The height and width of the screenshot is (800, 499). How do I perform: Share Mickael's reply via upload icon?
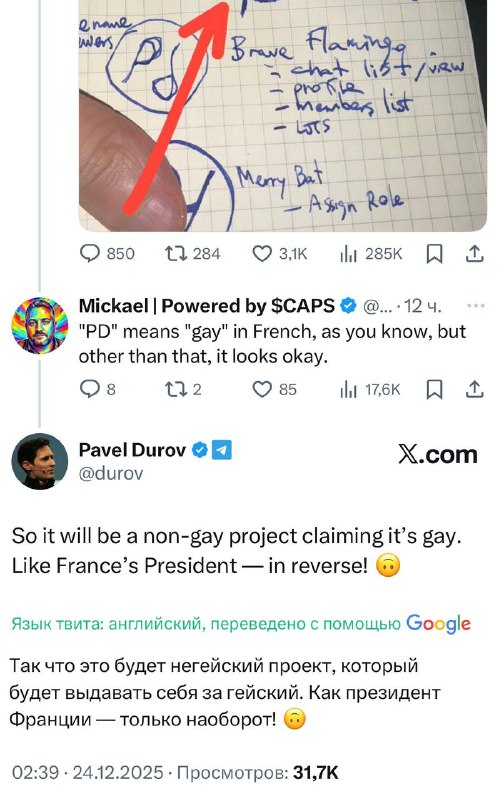pyautogui.click(x=475, y=389)
